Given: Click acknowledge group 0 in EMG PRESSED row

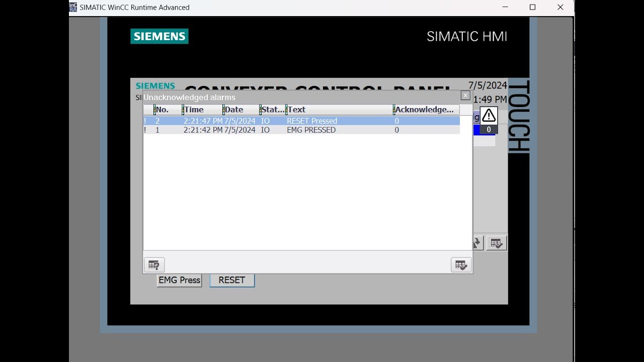Looking at the screenshot, I should pos(396,130).
